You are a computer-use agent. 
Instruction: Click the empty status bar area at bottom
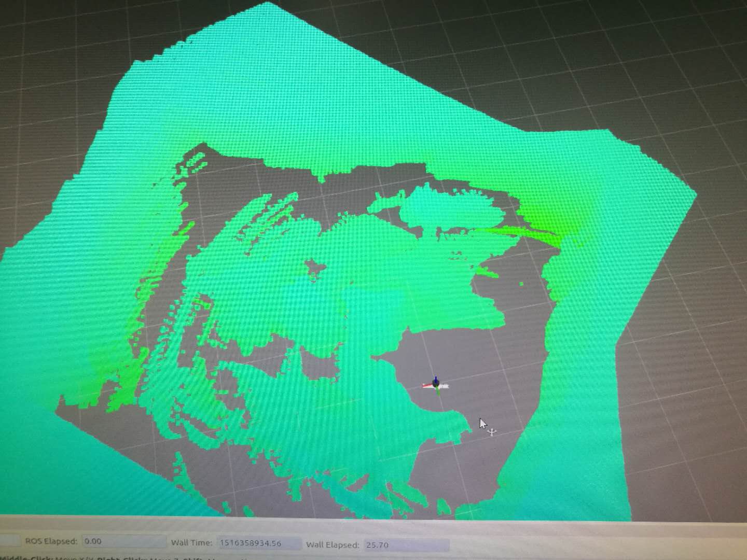[571, 543]
